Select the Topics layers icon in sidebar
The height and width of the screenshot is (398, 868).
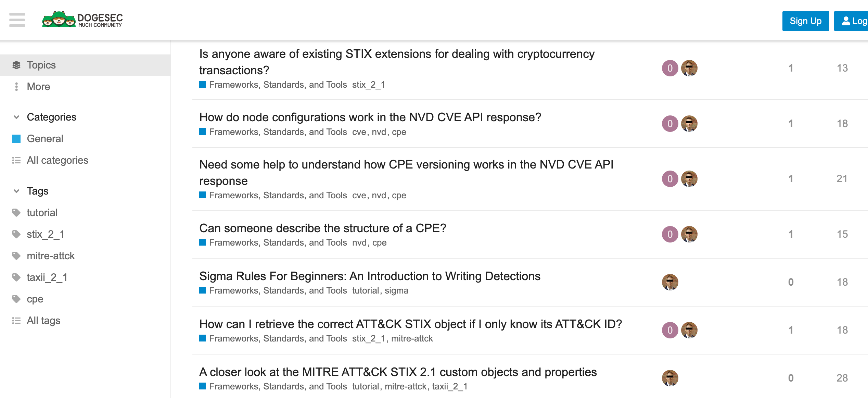(x=16, y=65)
